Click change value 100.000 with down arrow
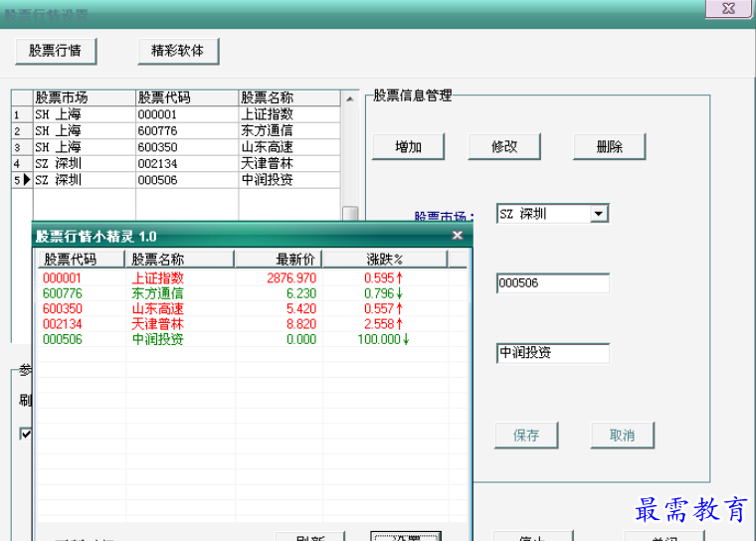Image resolution: width=756 pixels, height=541 pixels. click(383, 340)
